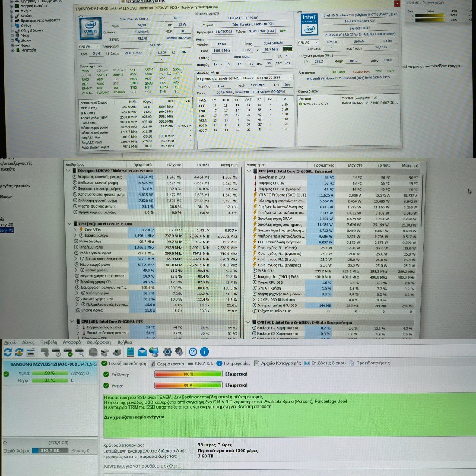Open the Προβολή menu
Screen dimensions: 476x476
point(48,342)
